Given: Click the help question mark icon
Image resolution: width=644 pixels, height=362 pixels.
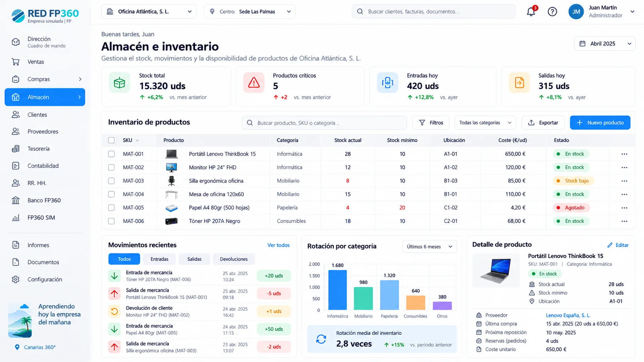Looking at the screenshot, I should pyautogui.click(x=552, y=12).
